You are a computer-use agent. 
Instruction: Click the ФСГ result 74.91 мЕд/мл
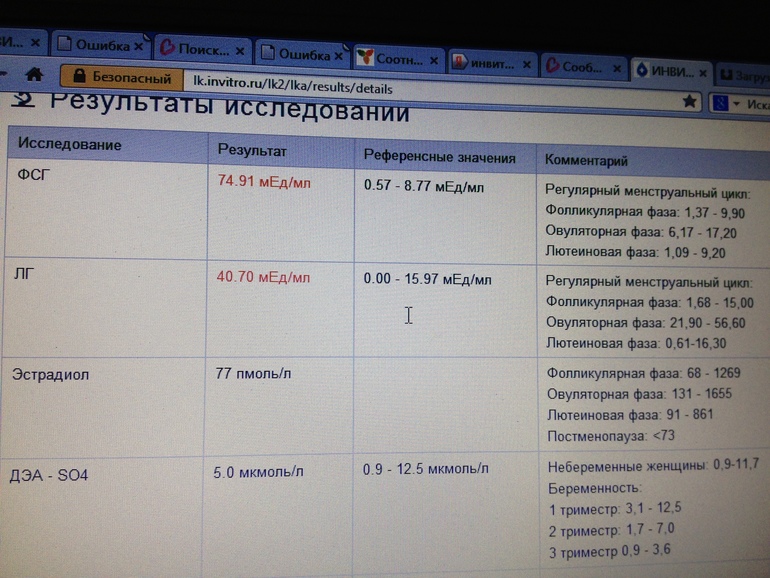pyautogui.click(x=264, y=182)
